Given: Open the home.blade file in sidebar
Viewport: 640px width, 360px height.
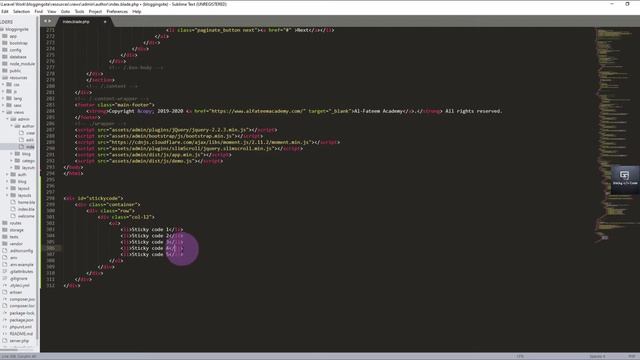Looking at the screenshot, I should (26, 203).
